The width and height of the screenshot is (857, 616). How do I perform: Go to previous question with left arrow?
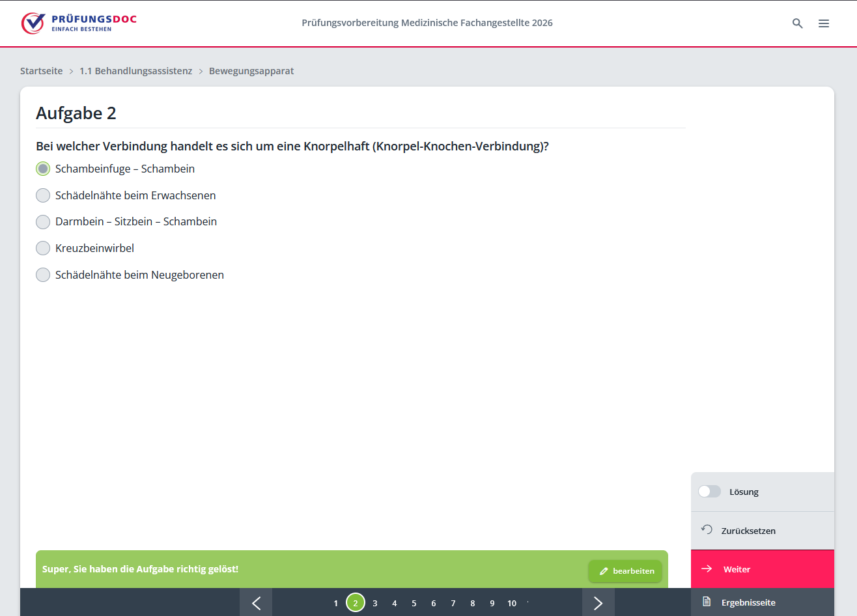tap(256, 603)
